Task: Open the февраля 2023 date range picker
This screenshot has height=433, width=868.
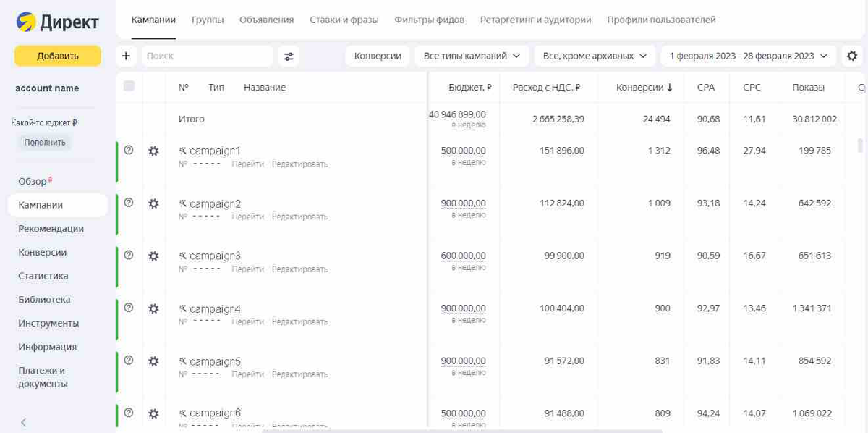Action: click(749, 55)
